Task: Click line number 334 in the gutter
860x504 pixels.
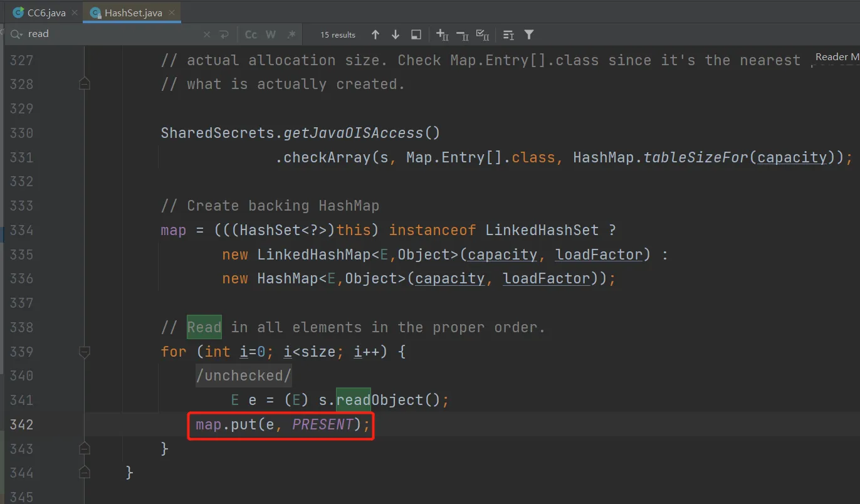Action: click(21, 230)
